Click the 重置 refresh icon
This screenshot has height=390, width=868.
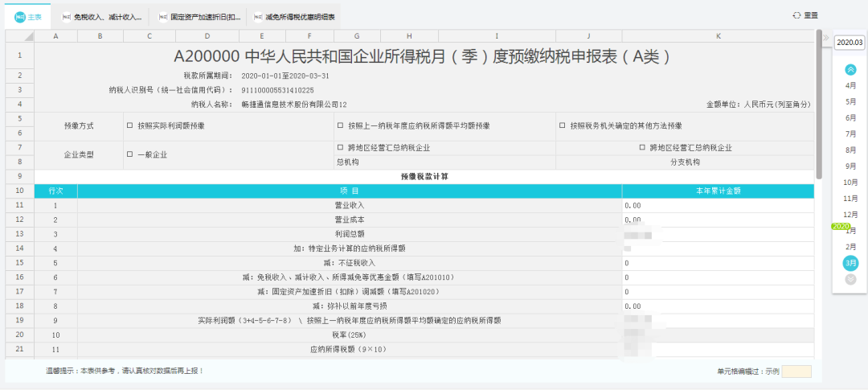pos(796,15)
